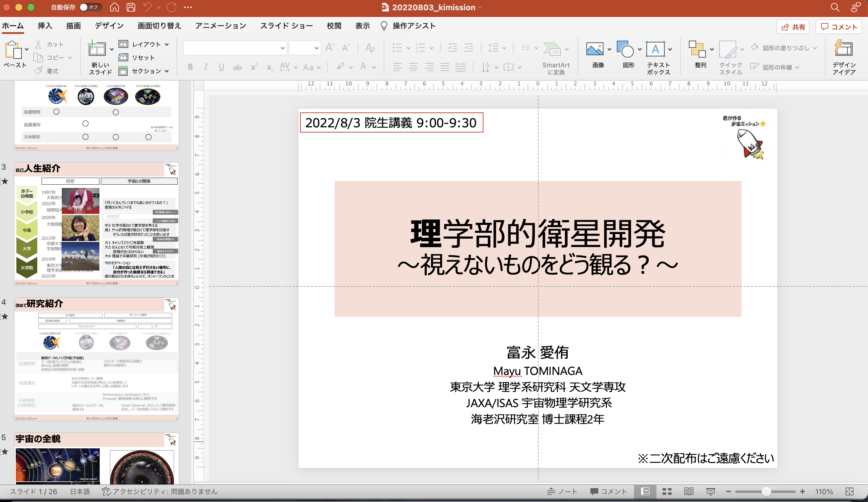Open the Transitions (画面切り替え) tab

[159, 26]
